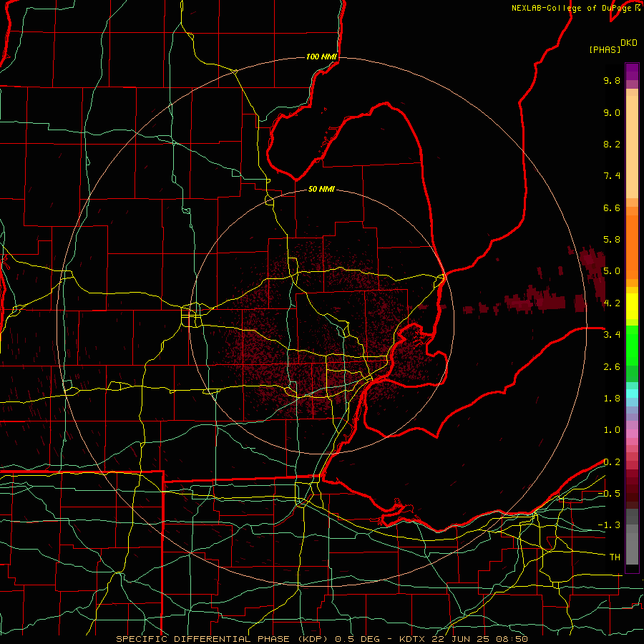This screenshot has height=644, width=644.
Task: Select the -1.3 scale value
Action: pyautogui.click(x=609, y=525)
